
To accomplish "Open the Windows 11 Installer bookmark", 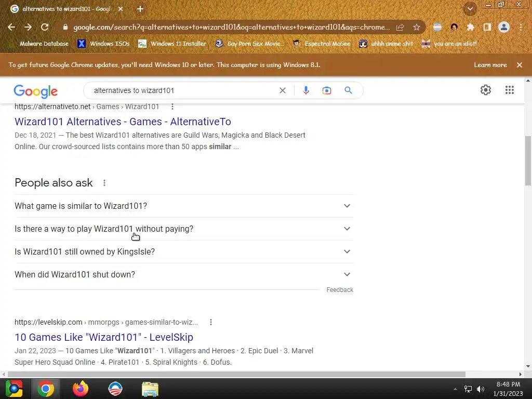I will [x=172, y=44].
